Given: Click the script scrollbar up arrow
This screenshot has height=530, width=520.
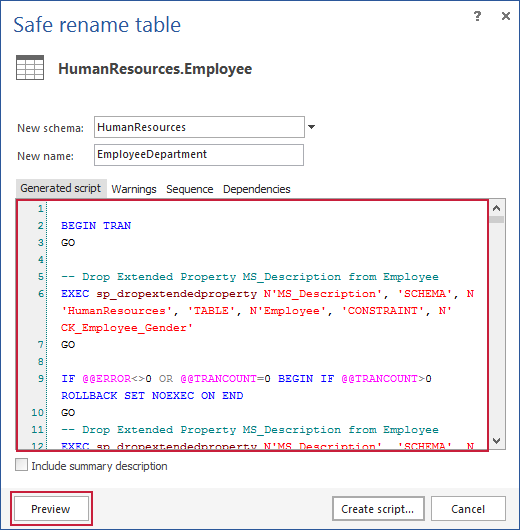Looking at the screenshot, I should click(x=496, y=208).
